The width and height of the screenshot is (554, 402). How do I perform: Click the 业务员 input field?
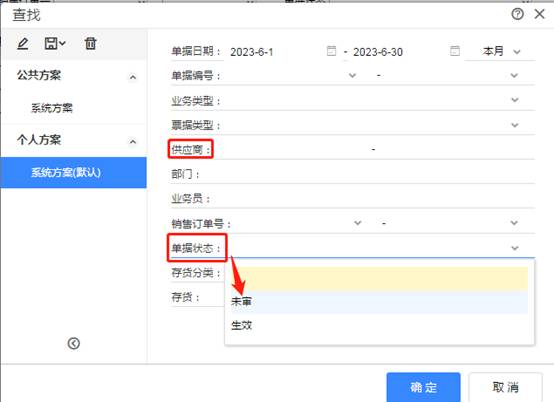373,199
